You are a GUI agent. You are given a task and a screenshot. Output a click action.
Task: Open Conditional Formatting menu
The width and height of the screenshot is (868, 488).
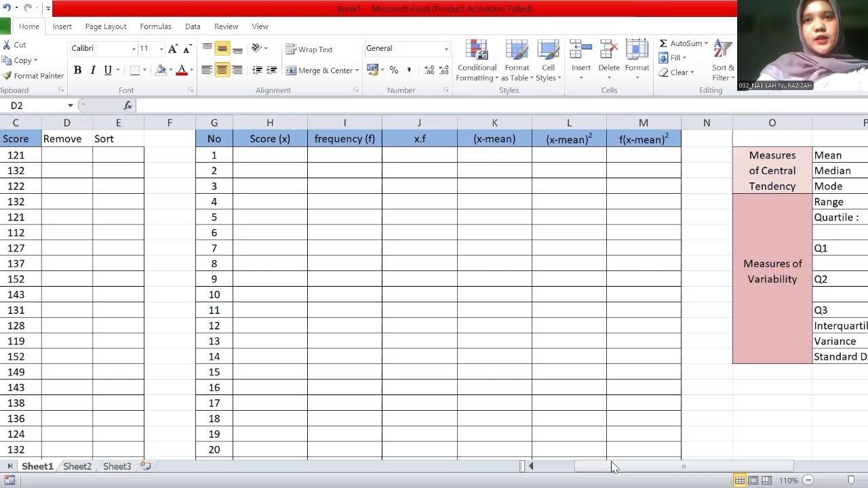(477, 60)
